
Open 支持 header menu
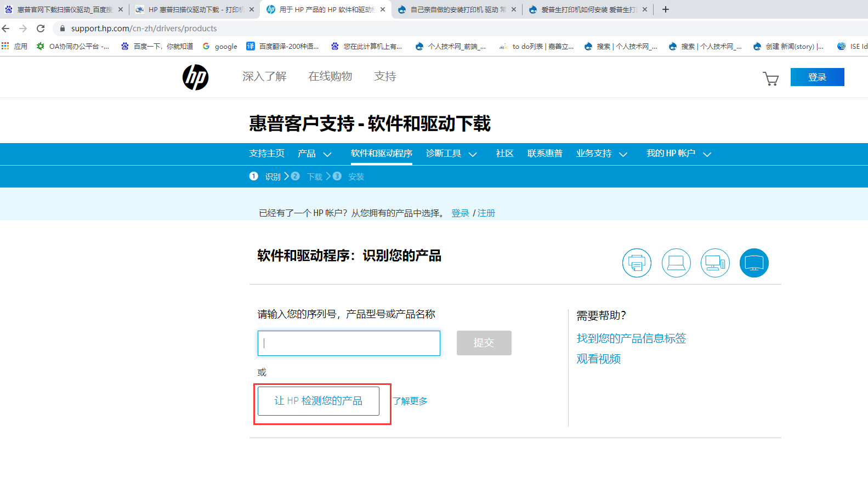point(385,77)
